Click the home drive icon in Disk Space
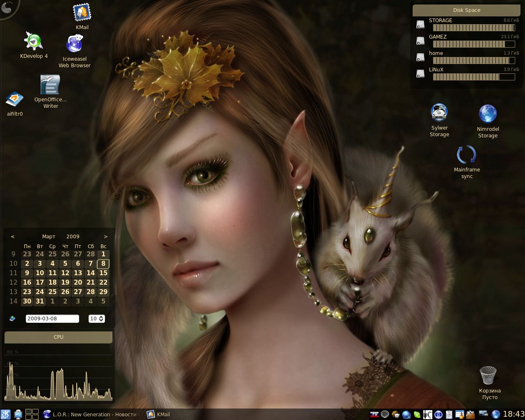 click(420, 57)
